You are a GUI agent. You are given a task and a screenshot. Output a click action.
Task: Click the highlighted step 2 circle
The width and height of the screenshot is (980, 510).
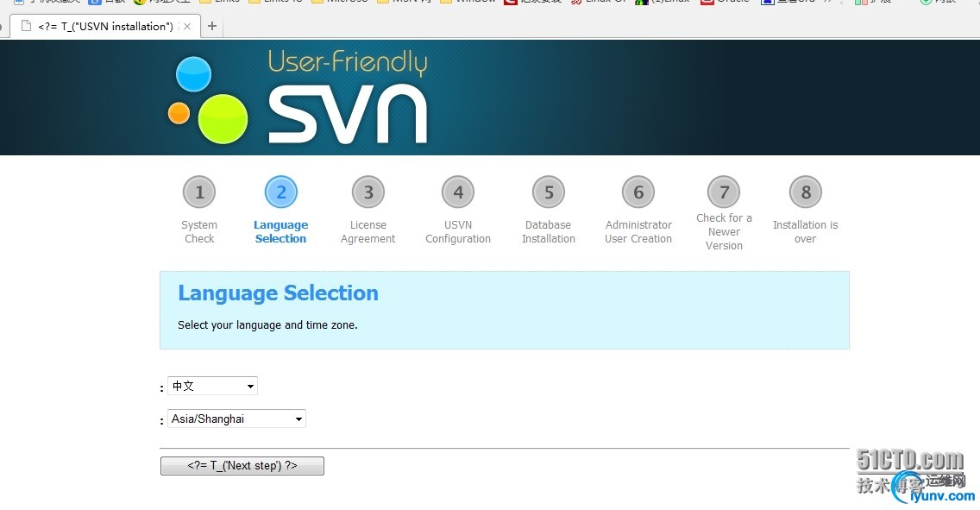(x=281, y=192)
